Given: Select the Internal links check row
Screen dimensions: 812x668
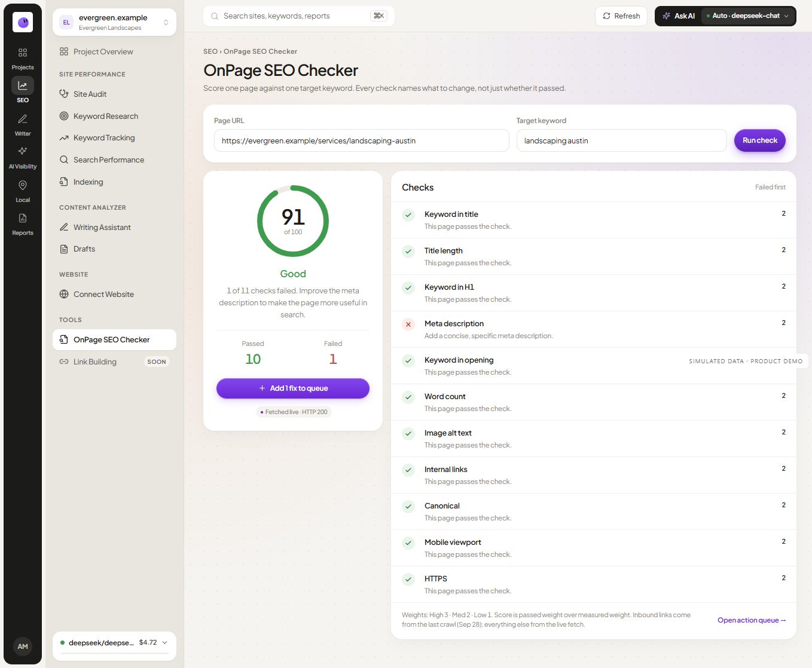Looking at the screenshot, I should pos(594,475).
